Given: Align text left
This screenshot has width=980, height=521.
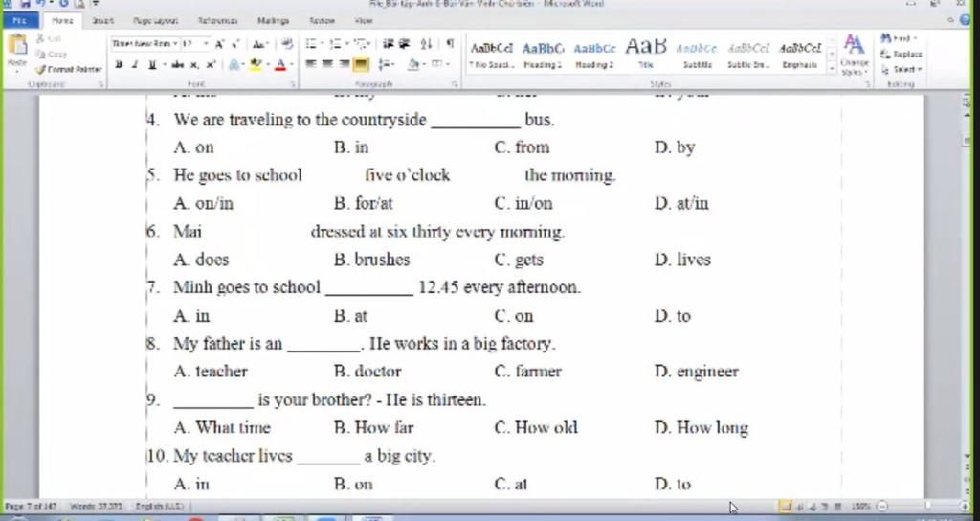Looking at the screenshot, I should pos(311,64).
